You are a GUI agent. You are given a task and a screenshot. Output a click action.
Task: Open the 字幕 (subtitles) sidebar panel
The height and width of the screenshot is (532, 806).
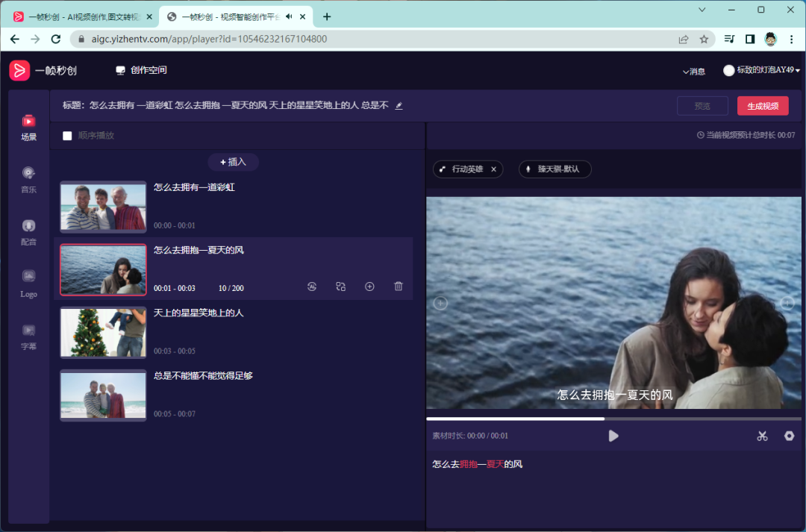coord(28,336)
